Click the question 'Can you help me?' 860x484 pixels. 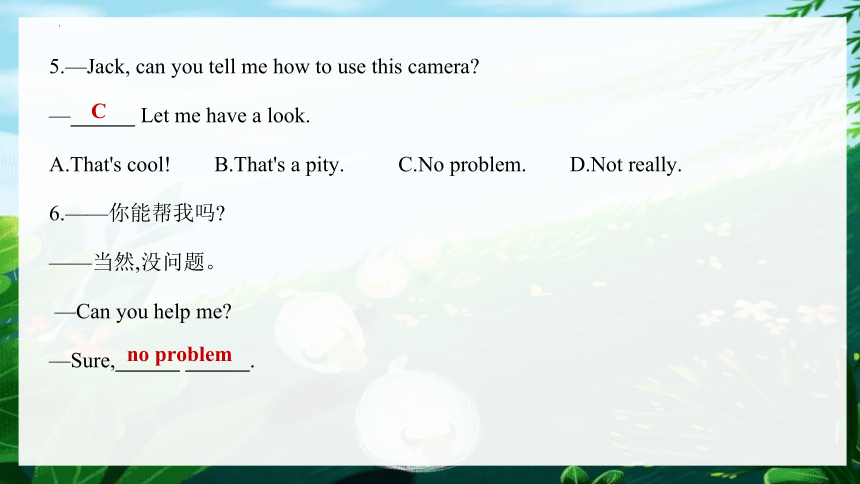[x=154, y=312]
